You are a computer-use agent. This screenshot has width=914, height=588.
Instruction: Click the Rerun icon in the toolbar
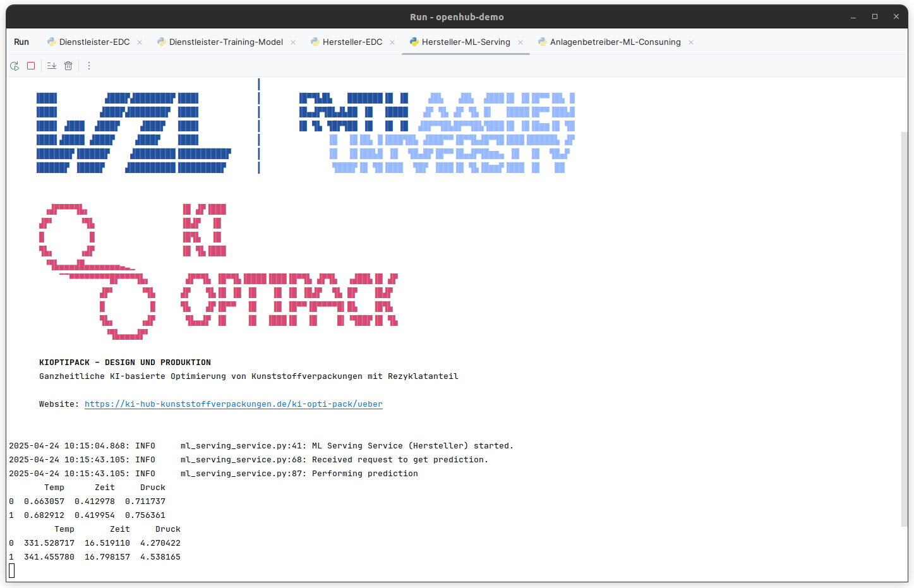pos(15,66)
